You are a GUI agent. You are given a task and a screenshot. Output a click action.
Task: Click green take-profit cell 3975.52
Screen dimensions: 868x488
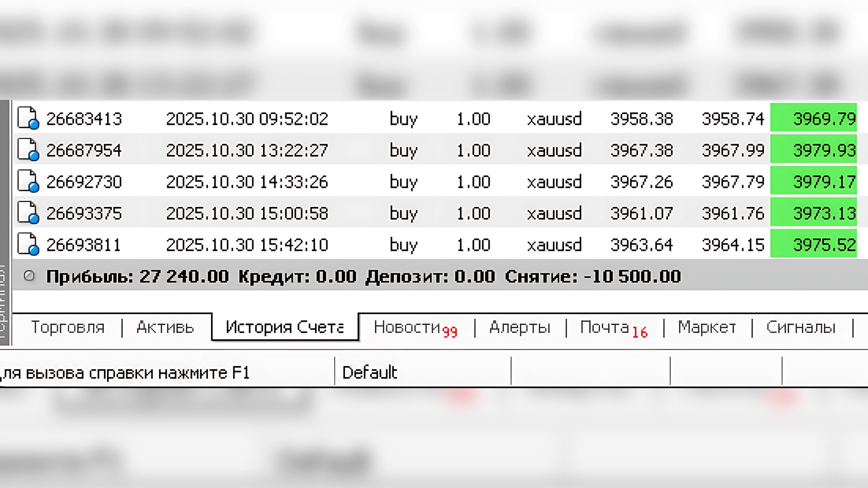814,244
